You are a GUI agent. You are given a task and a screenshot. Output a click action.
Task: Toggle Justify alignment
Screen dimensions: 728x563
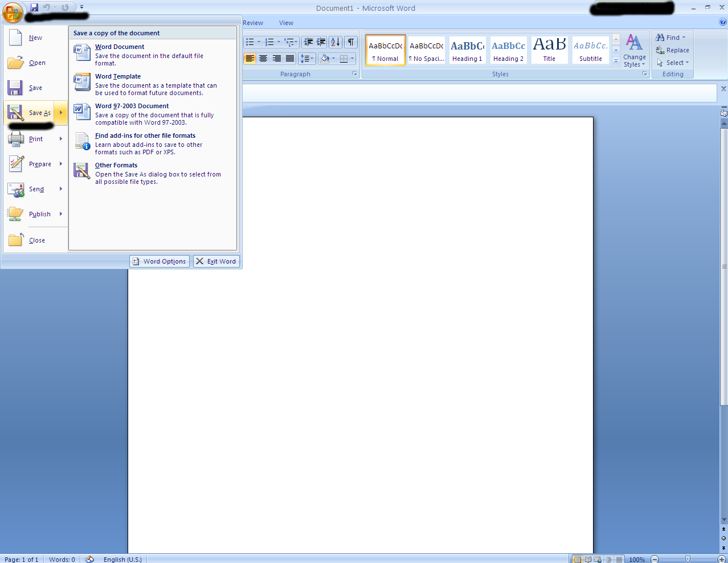pyautogui.click(x=290, y=59)
